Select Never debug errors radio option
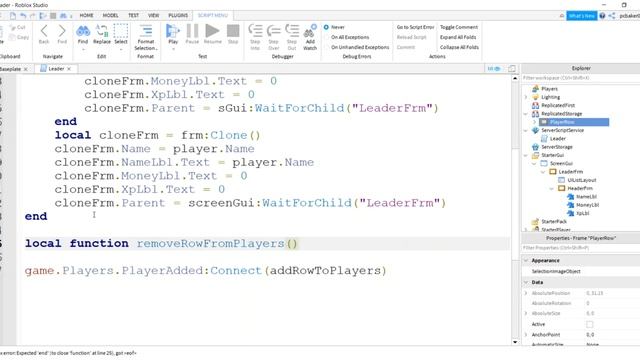Screen dimensions: 640x360 pyautogui.click(x=326, y=27)
